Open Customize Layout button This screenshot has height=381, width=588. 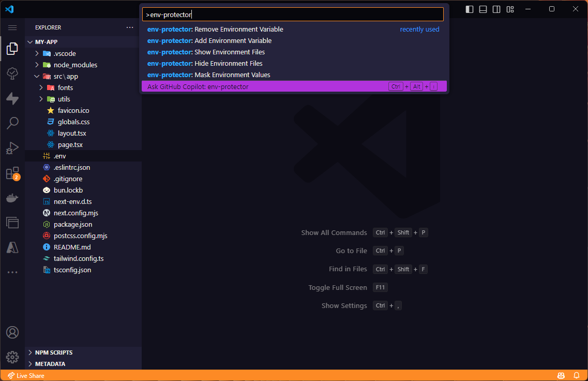(x=510, y=9)
